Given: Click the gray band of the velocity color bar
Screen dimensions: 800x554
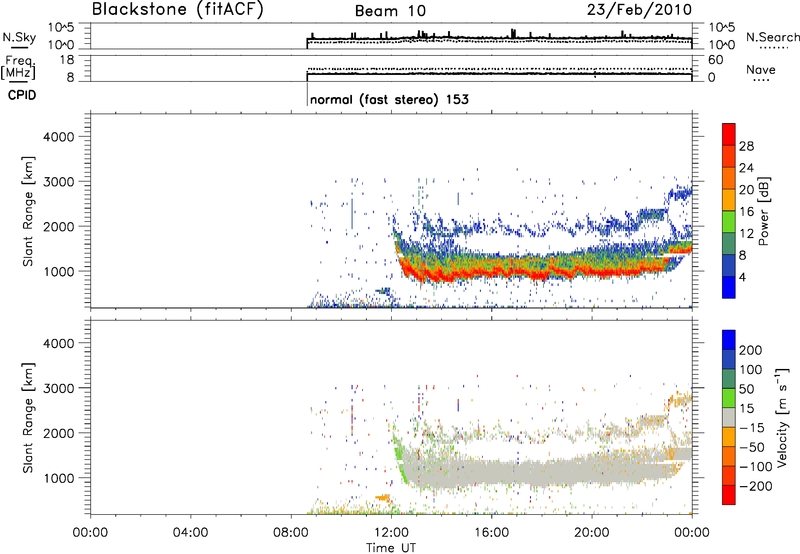Looking at the screenshot, I should point(729,417).
